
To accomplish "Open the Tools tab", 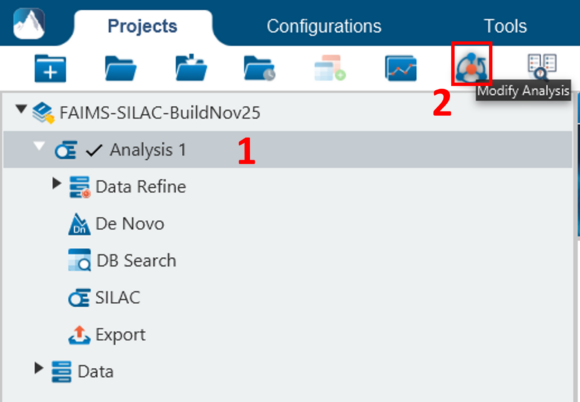I will [x=505, y=26].
